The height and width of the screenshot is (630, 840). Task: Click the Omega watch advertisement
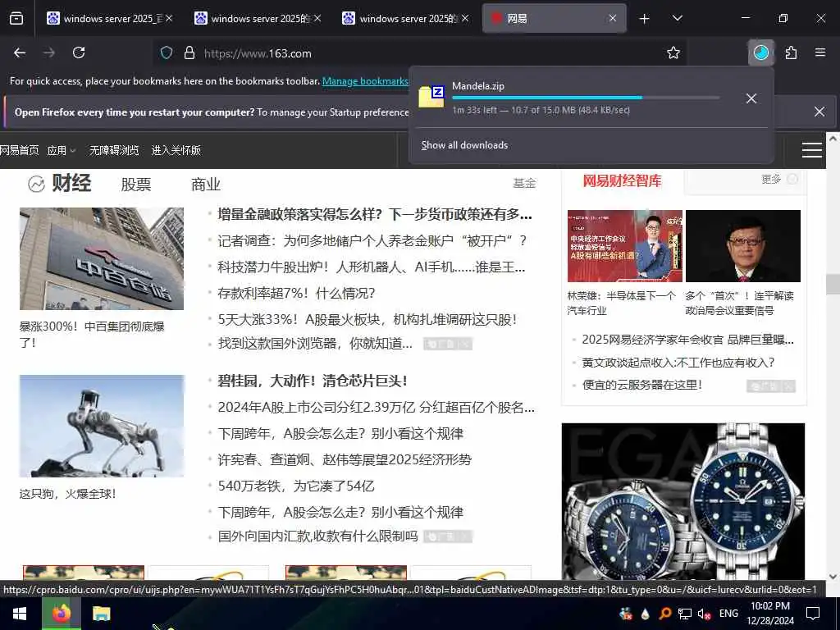coord(683,501)
